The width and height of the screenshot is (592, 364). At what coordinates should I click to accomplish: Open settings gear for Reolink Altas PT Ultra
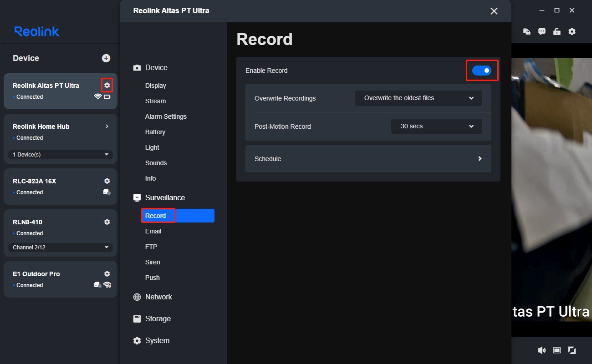[x=107, y=85]
